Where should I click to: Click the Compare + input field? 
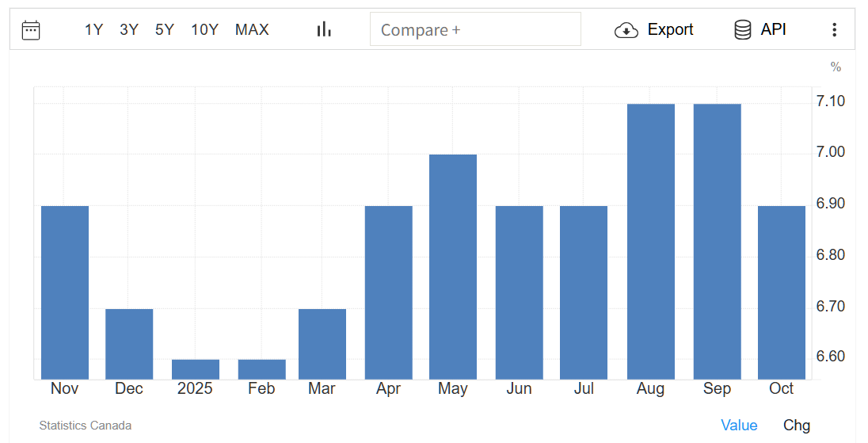coord(475,30)
